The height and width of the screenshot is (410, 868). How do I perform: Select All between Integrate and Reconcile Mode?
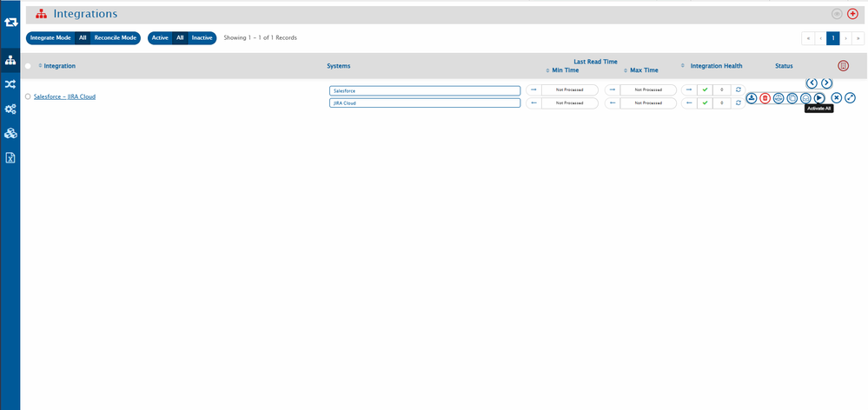pos(83,38)
